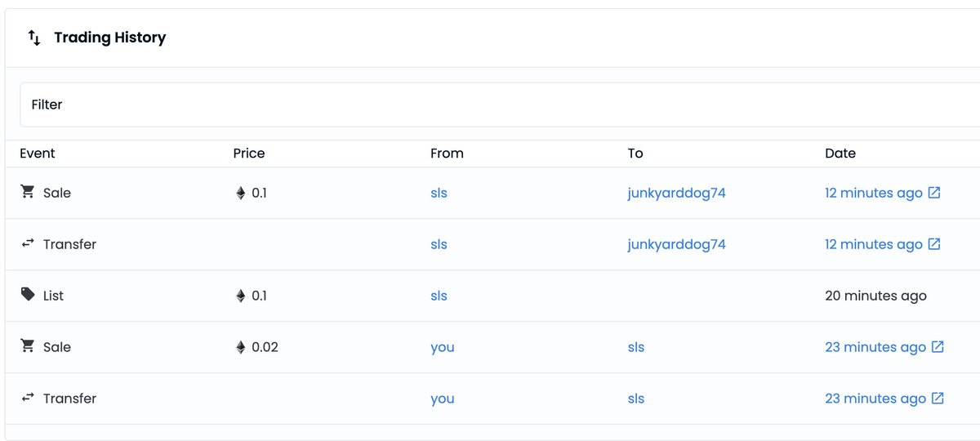Click the cart icon in 0.02 Sale row

click(28, 346)
